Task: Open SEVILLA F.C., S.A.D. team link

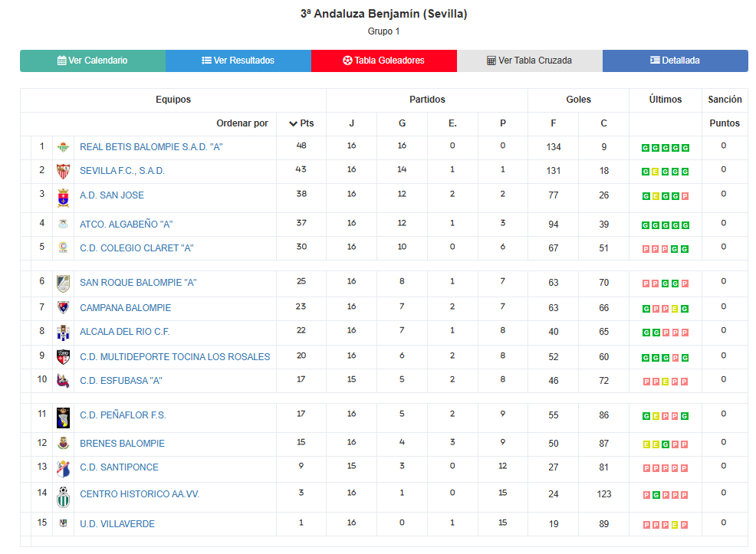Action: click(x=122, y=171)
